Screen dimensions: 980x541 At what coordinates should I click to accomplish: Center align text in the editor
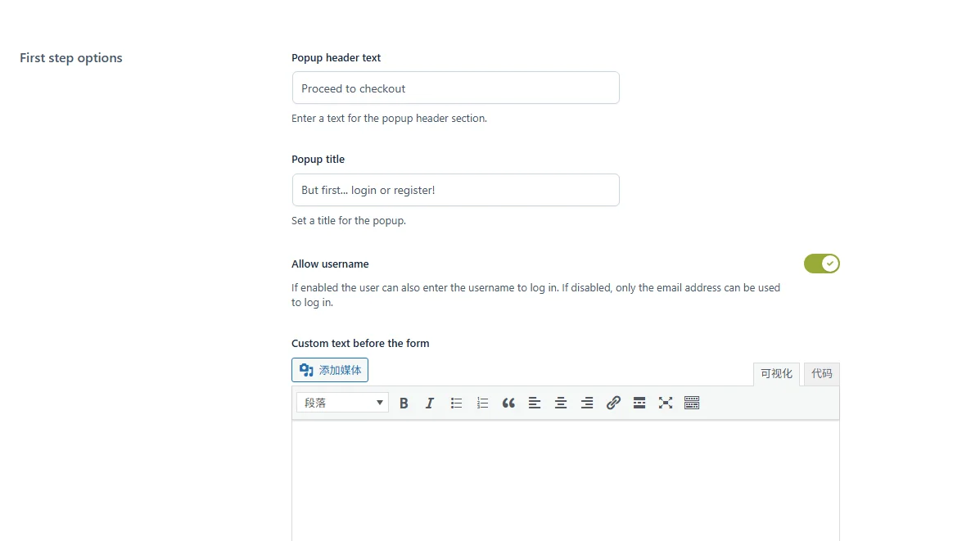tap(561, 403)
